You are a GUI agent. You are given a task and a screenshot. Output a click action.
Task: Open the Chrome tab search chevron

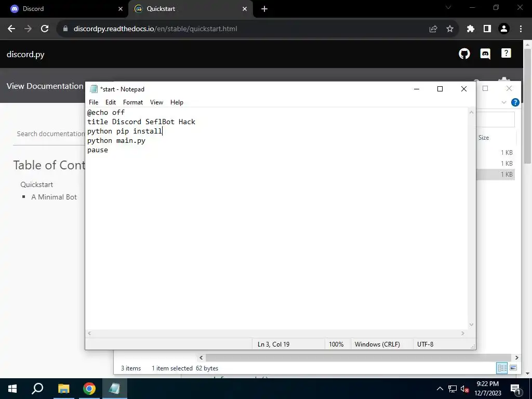(x=448, y=7)
